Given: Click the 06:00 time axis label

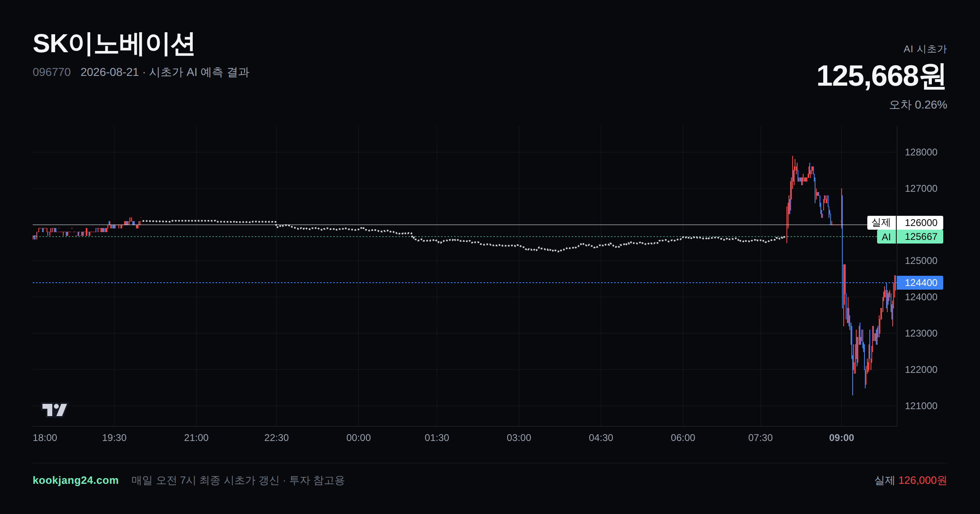Looking at the screenshot, I should [683, 438].
